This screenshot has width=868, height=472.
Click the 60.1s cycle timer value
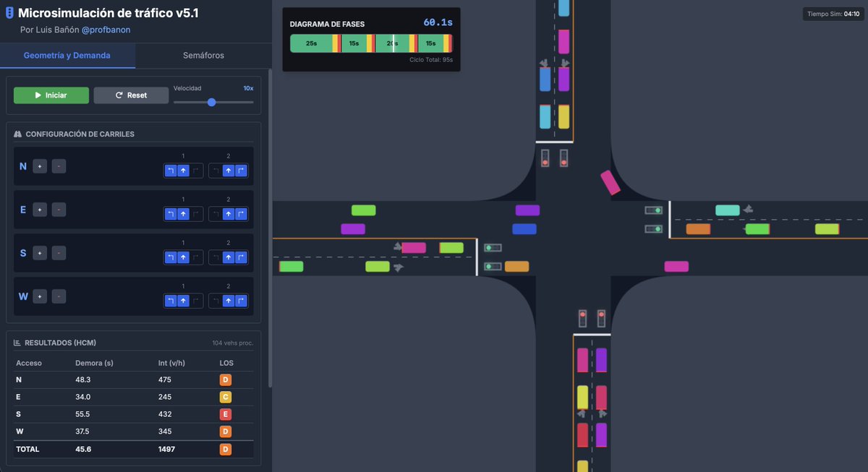[x=438, y=23]
